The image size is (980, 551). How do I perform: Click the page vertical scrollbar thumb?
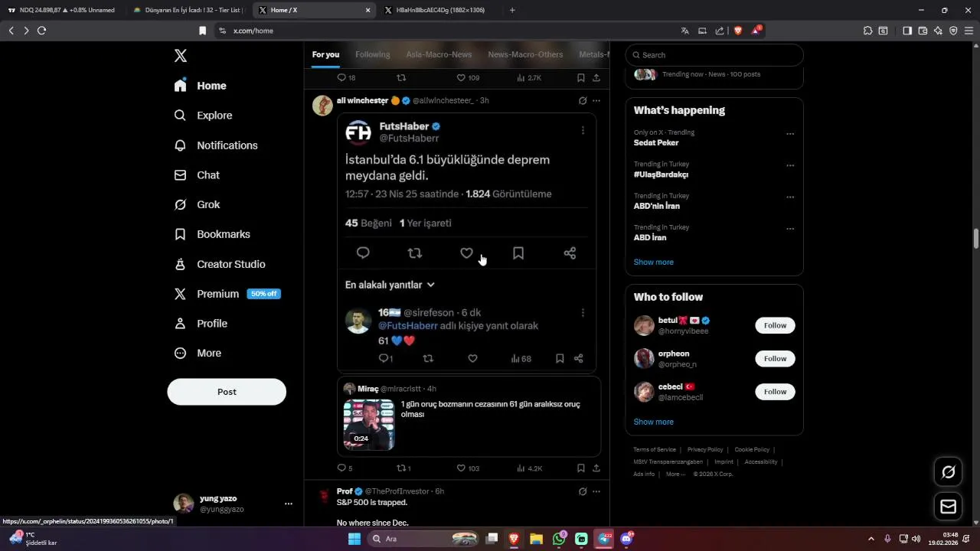pos(976,238)
